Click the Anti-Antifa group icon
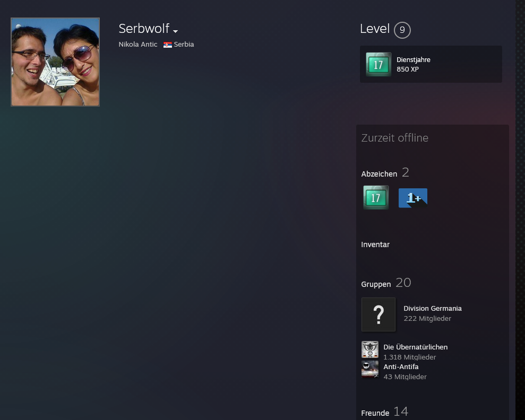 [370, 369]
